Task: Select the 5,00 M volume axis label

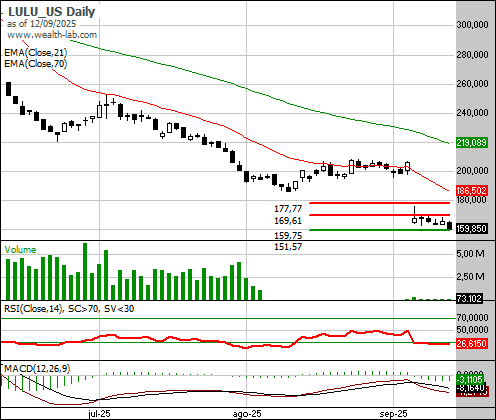Action: 470,254
